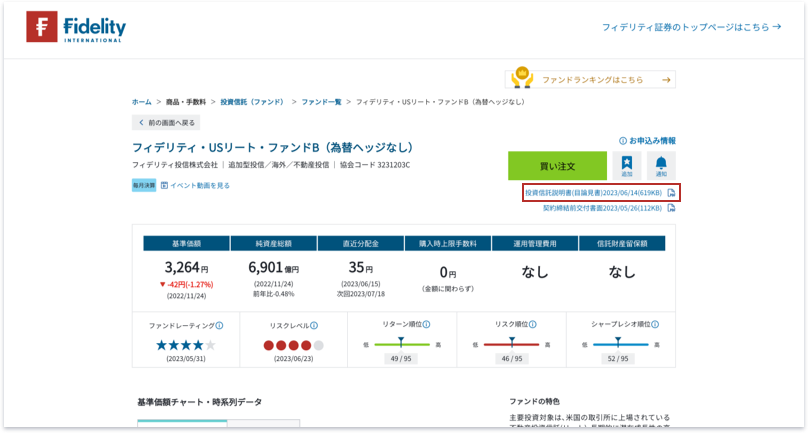Open the ファンドランキングはこちら banner
808x433 pixels.
point(590,79)
